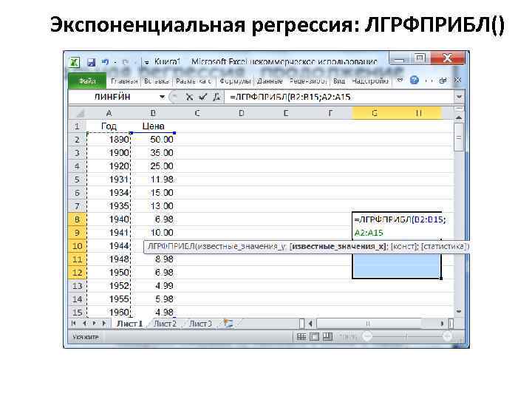532x399 pixels.
Task: Save the workbook with the floppy disk icon
Action: [x=92, y=62]
